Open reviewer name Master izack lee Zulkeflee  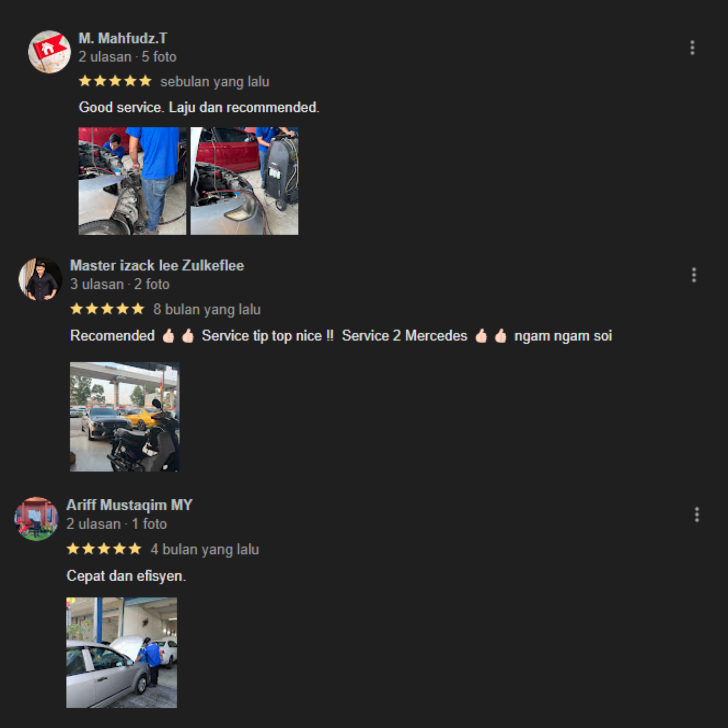[157, 265]
